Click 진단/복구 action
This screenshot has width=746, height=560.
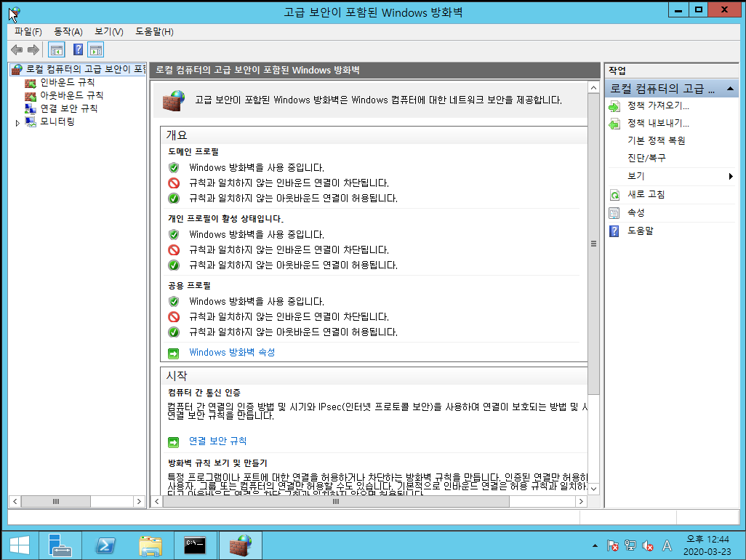coord(646,158)
